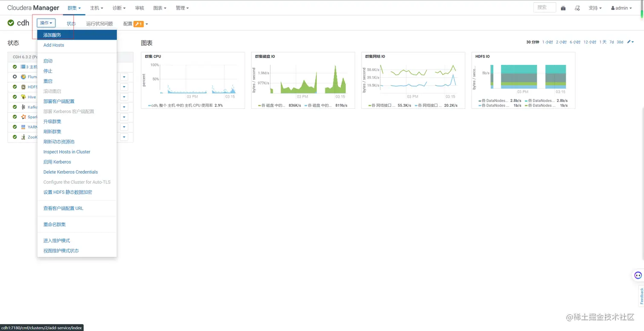This screenshot has height=331, width=644.
Task: Click the admin user icon
Action: (613, 8)
